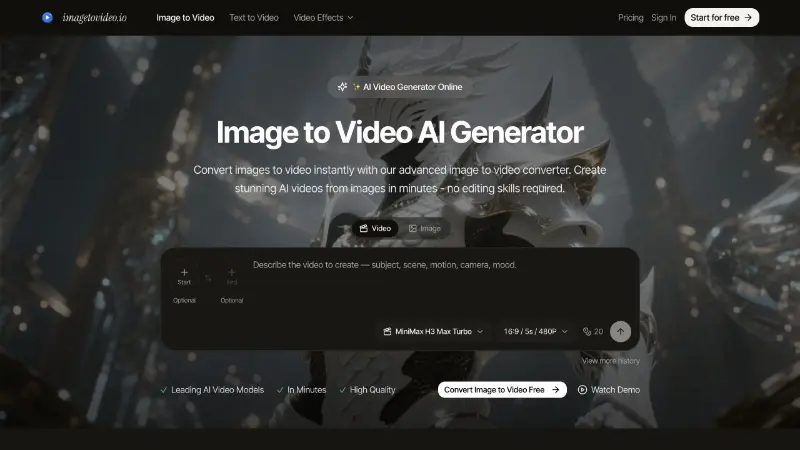Click Convert Image to Video Free button
The height and width of the screenshot is (450, 800).
tap(502, 390)
